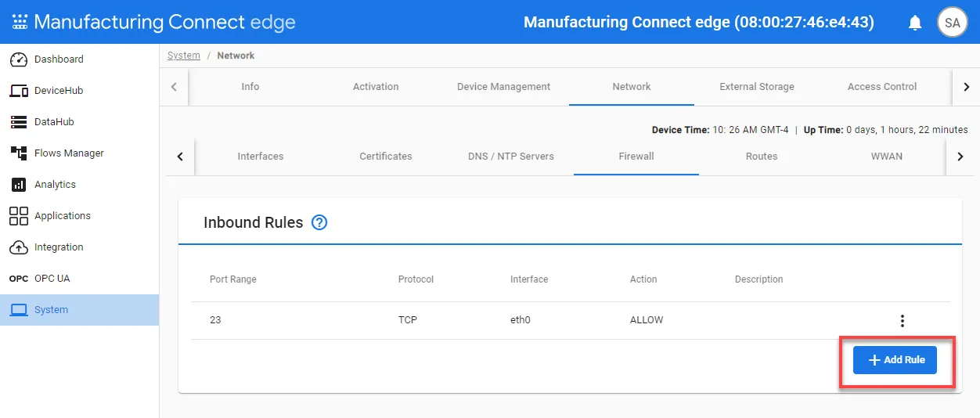Click the TCP protocol cell
Viewport: 980px width, 418px height.
click(x=408, y=320)
